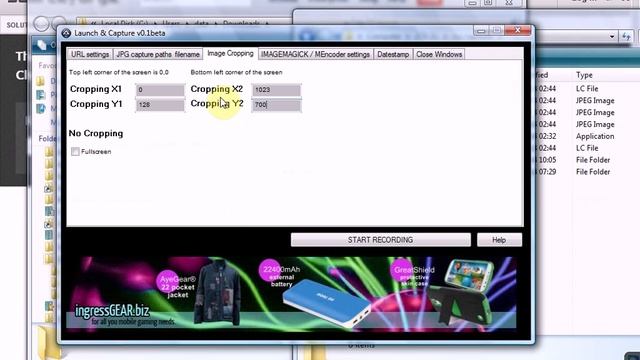This screenshot has height=360, width=640.
Task: Click the 'No Cropping' heading
Action: pos(96,133)
